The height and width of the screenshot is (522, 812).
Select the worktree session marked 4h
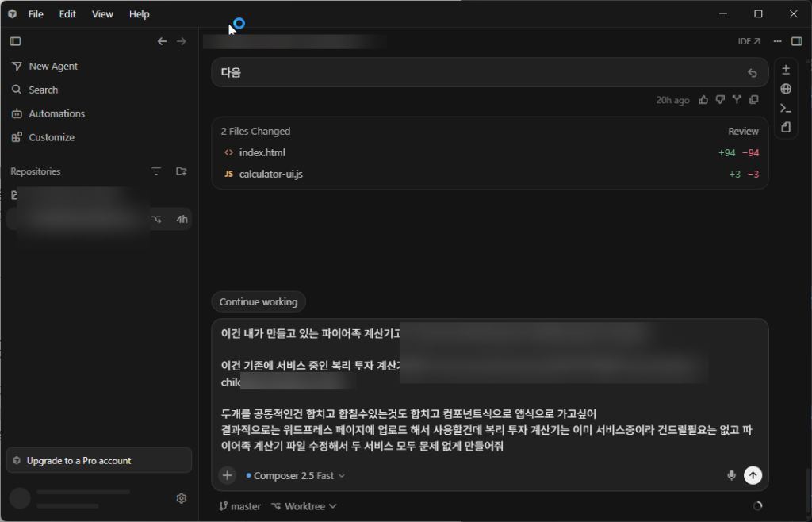tap(99, 219)
